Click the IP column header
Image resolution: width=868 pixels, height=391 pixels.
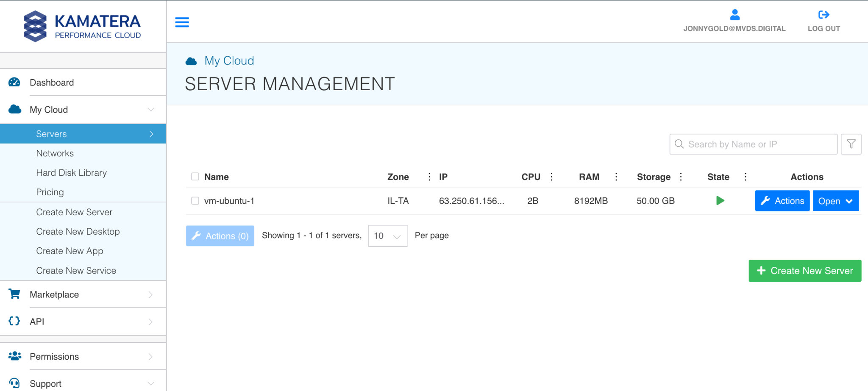(443, 177)
